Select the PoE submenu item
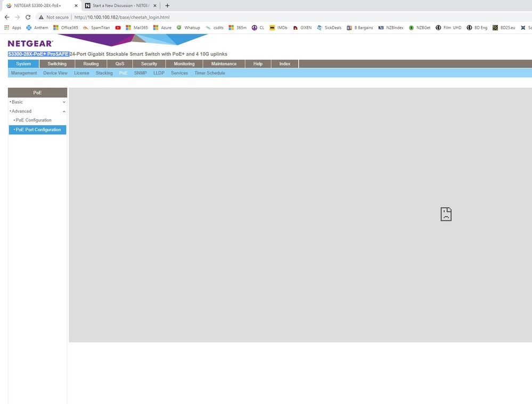 click(x=123, y=73)
